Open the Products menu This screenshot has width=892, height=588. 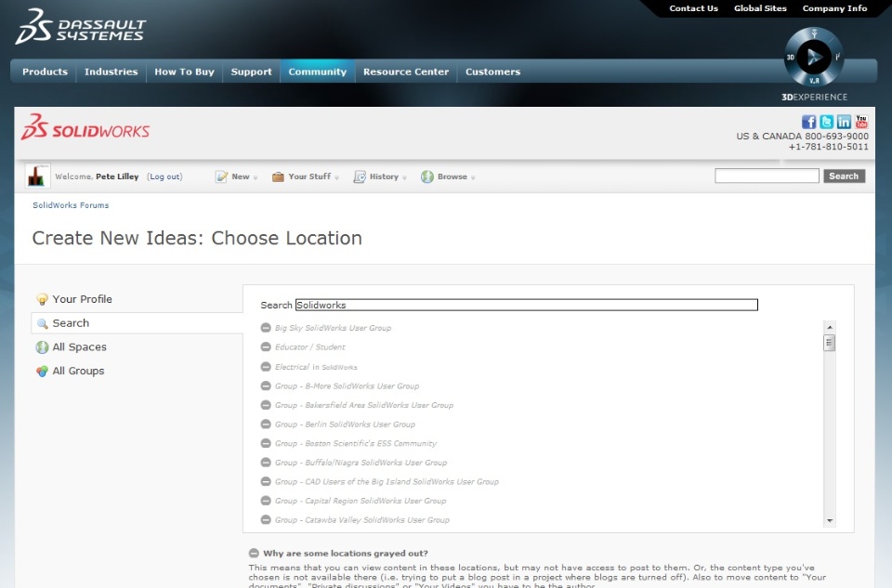(x=45, y=72)
